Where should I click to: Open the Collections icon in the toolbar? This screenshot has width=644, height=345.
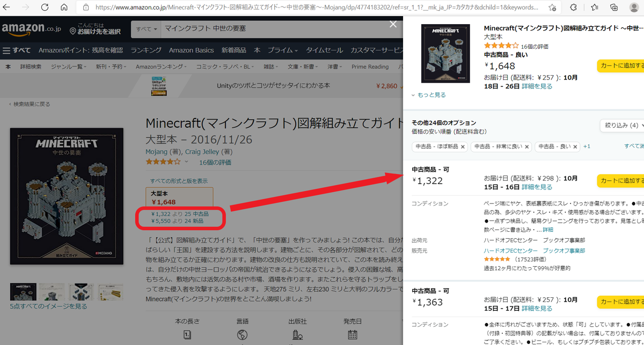click(614, 8)
